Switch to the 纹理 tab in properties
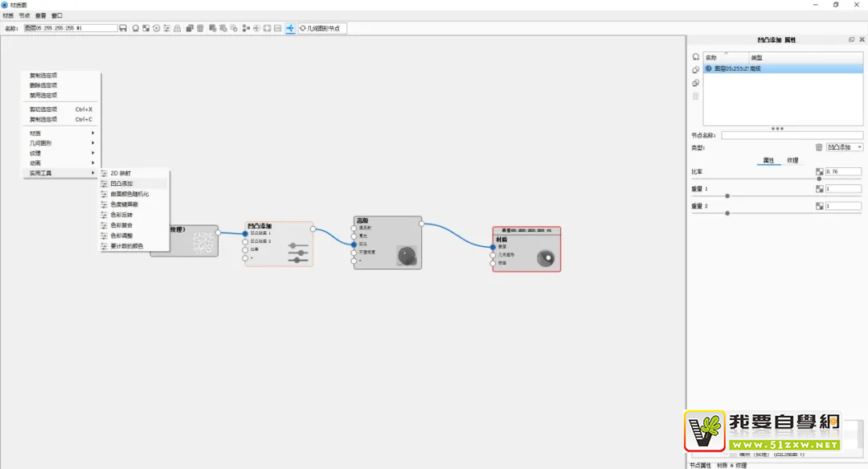 coord(792,160)
